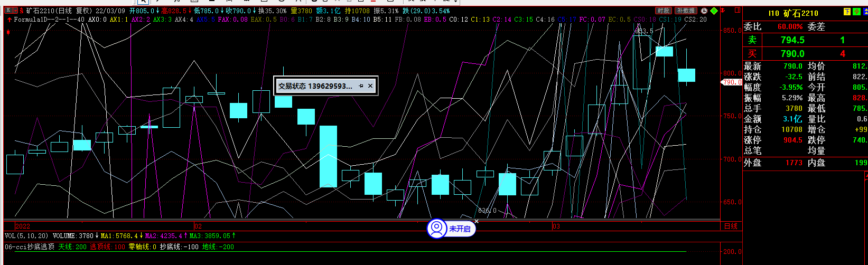Click the red S marker before 矿石2210
The width and height of the screenshot is (868, 265).
coord(22,11)
